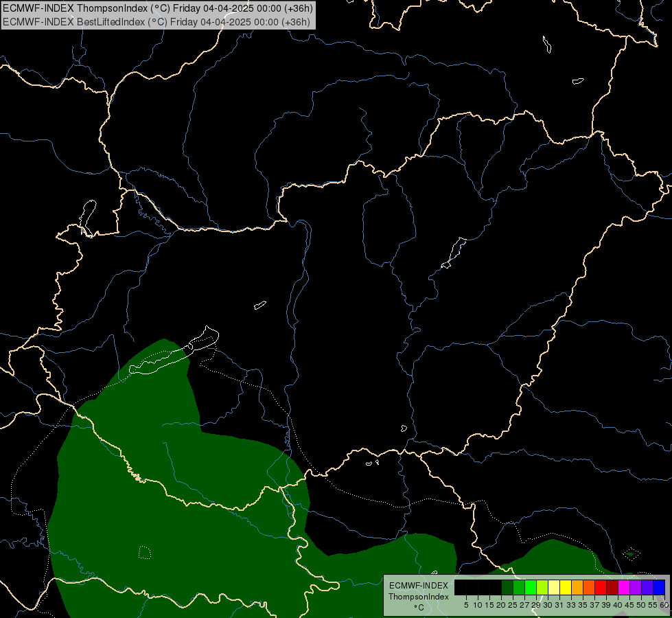Click the legend tick value 31
The width and height of the screenshot is (672, 618).
click(559, 605)
